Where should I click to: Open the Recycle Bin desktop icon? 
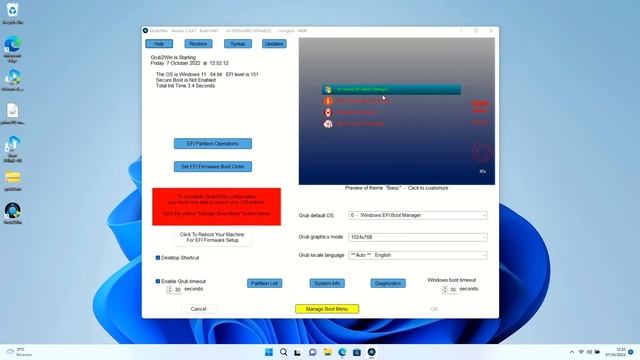click(x=13, y=13)
